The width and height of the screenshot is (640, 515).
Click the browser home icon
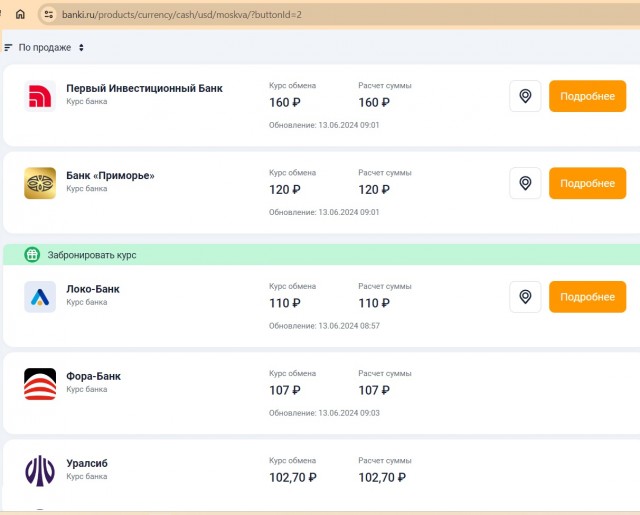click(20, 14)
